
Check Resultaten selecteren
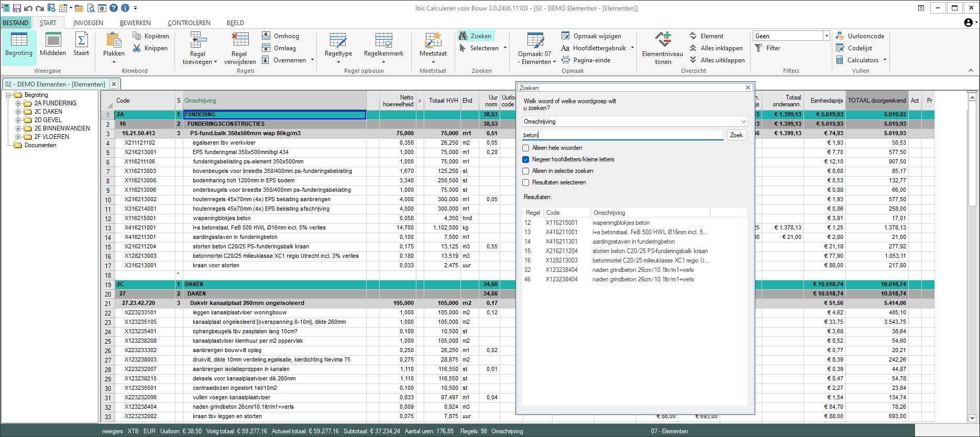(526, 182)
